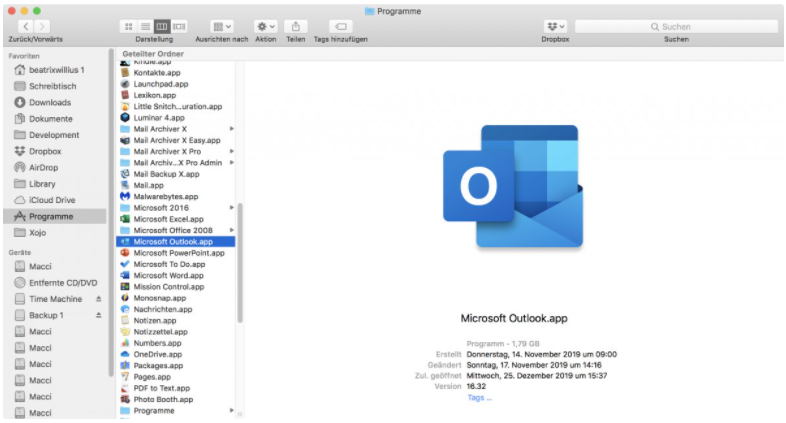
Task: Select Nachrichten.app icon
Action: pyautogui.click(x=125, y=309)
